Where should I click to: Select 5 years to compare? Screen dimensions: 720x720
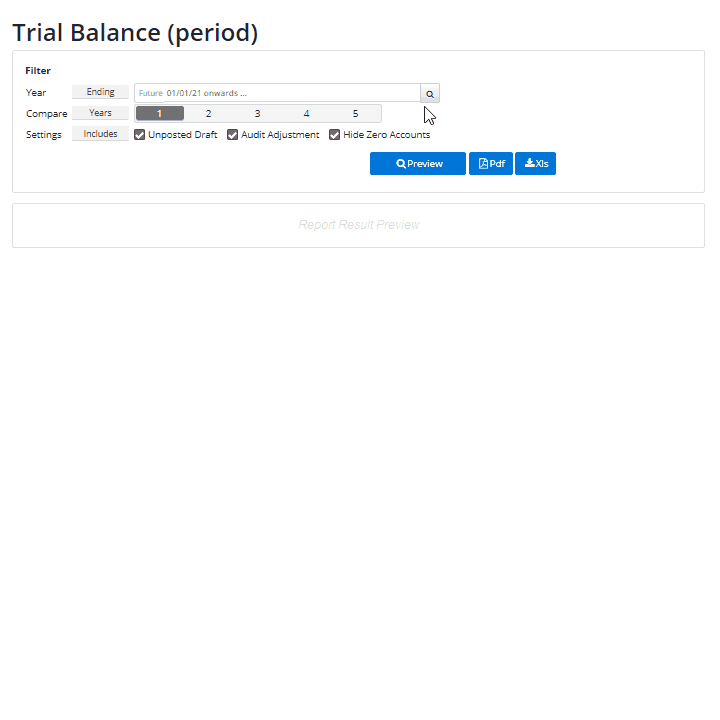click(x=355, y=113)
